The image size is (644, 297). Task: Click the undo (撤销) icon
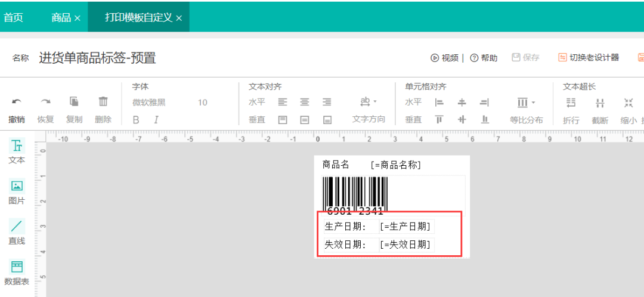(17, 102)
